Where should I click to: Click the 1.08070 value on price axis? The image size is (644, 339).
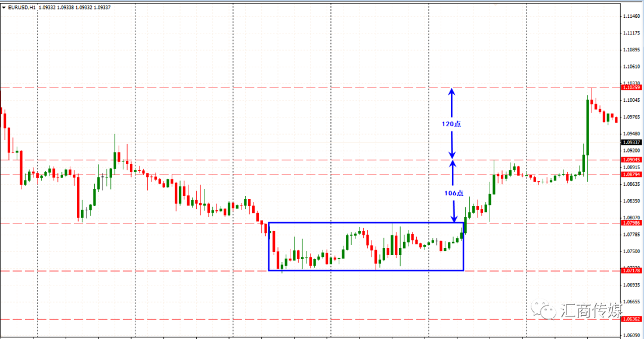pyautogui.click(x=631, y=217)
